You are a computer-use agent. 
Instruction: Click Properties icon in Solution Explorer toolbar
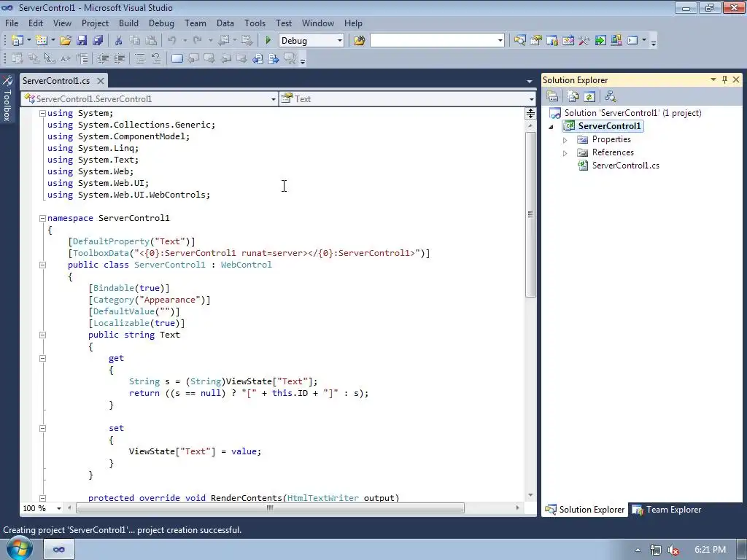553,97
